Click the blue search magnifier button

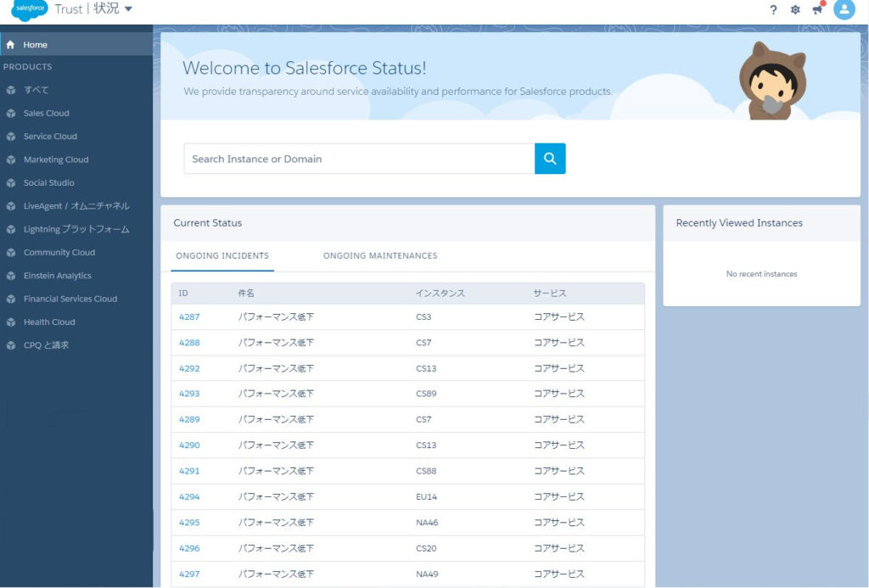coord(550,159)
